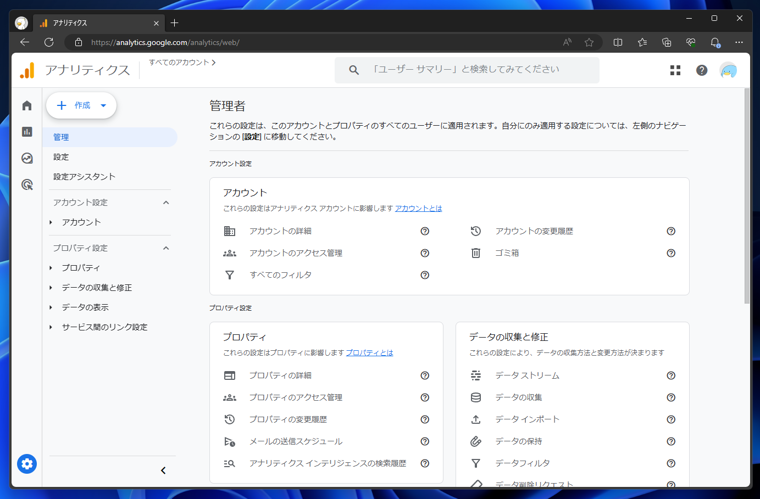
Task: Go back with browser back arrow
Action: click(24, 42)
